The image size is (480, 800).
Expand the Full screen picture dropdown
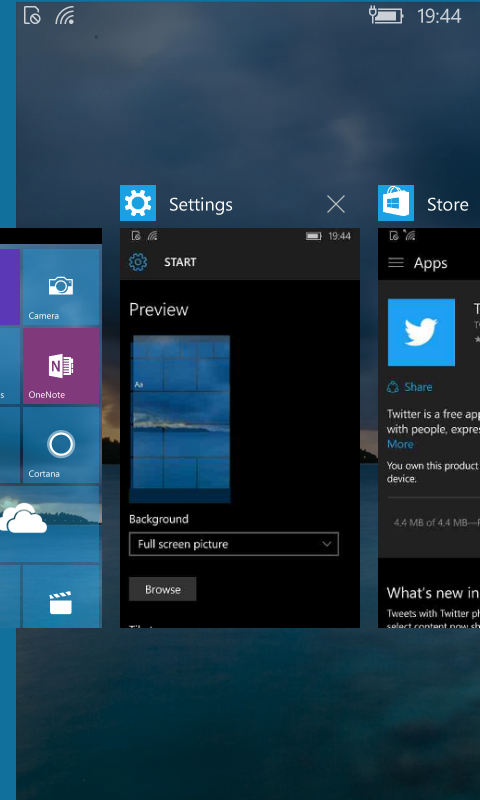coord(234,544)
